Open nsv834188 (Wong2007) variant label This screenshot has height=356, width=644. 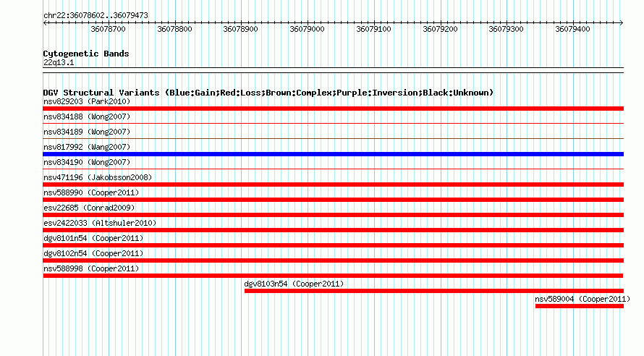(x=87, y=116)
